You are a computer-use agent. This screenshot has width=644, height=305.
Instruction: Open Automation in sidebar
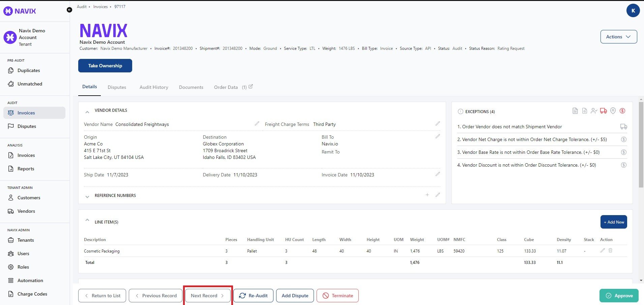(x=30, y=280)
